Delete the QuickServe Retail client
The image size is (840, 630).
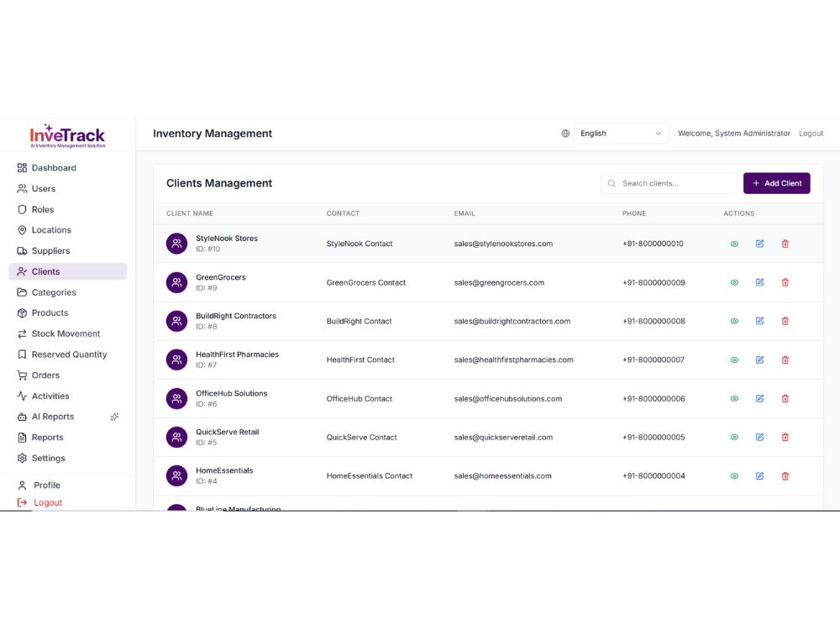click(x=785, y=437)
